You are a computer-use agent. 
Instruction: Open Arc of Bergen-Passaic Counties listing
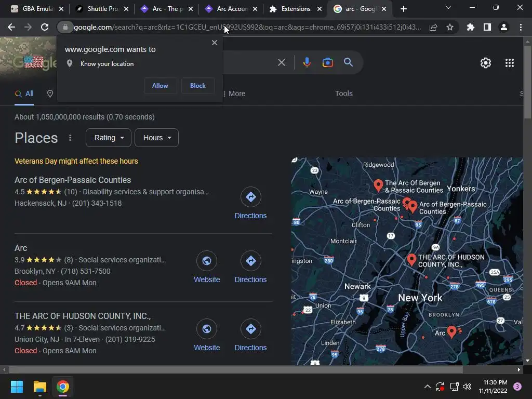[73, 180]
